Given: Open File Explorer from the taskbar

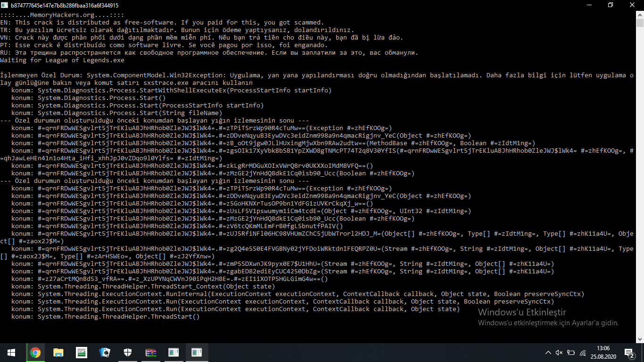Looking at the screenshot, I should pyautogui.click(x=58, y=352).
